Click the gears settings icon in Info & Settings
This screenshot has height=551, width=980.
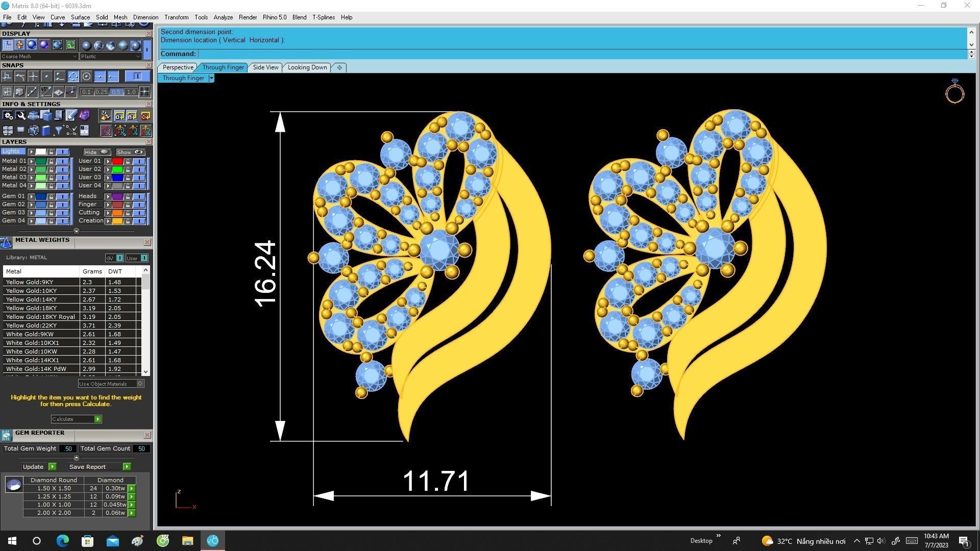point(8,115)
